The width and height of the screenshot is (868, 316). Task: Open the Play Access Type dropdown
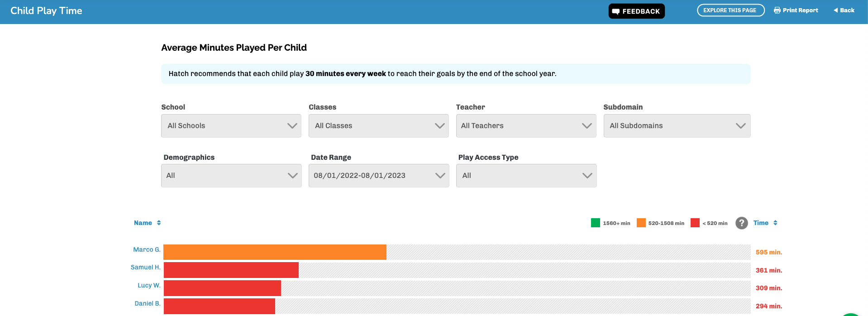pyautogui.click(x=526, y=176)
